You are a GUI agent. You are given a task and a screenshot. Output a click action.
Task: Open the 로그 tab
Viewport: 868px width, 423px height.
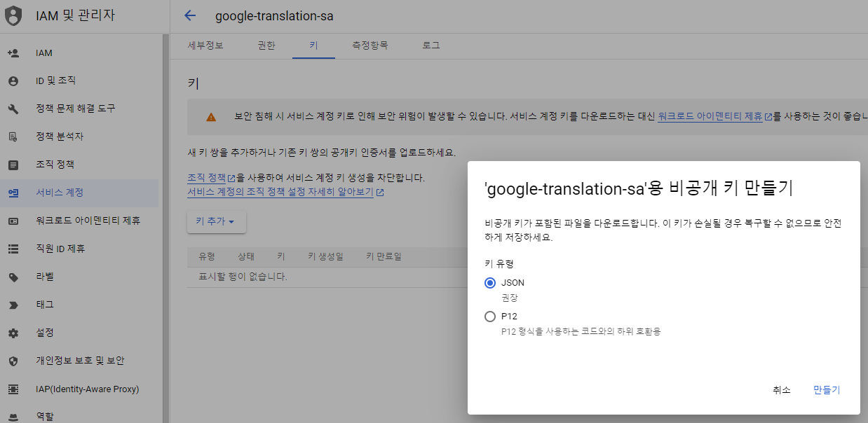click(431, 45)
